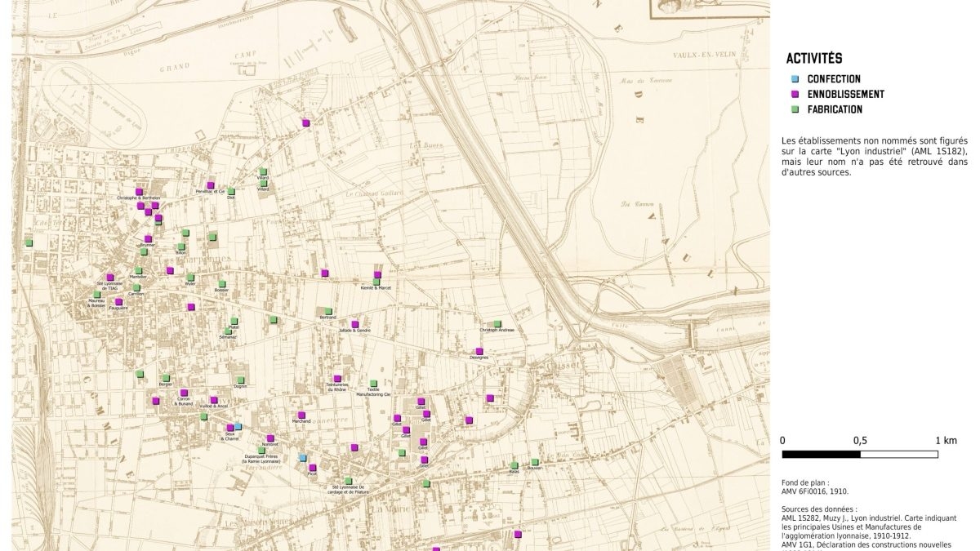Select the Kiemlé & Marcet green marker
This screenshot has height=551, width=980.
(x=376, y=282)
